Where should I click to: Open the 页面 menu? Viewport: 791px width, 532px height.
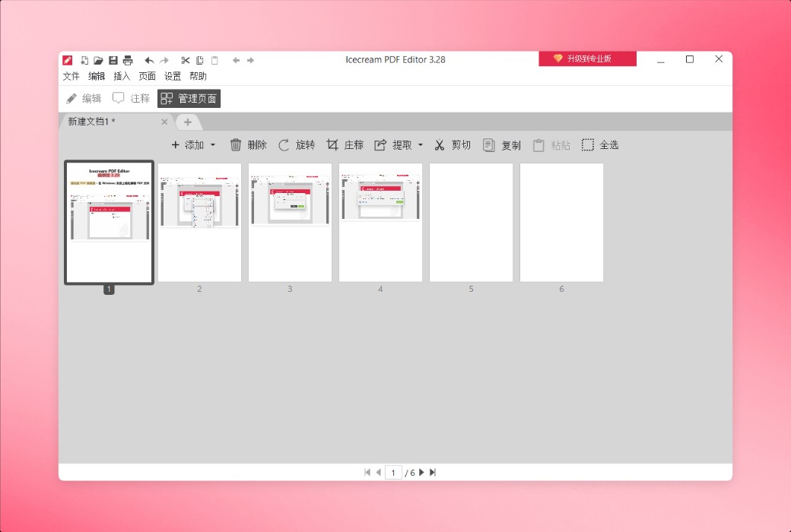click(x=147, y=76)
